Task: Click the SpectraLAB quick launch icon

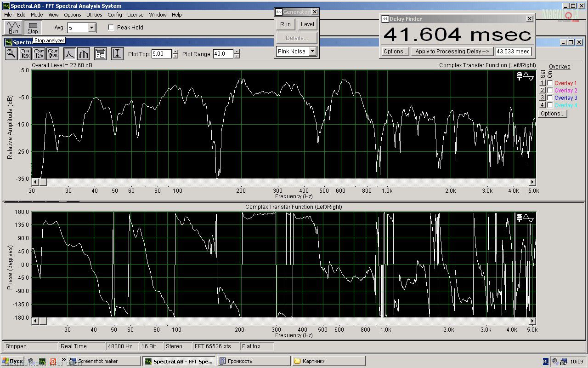Action: pyautogui.click(x=42, y=361)
